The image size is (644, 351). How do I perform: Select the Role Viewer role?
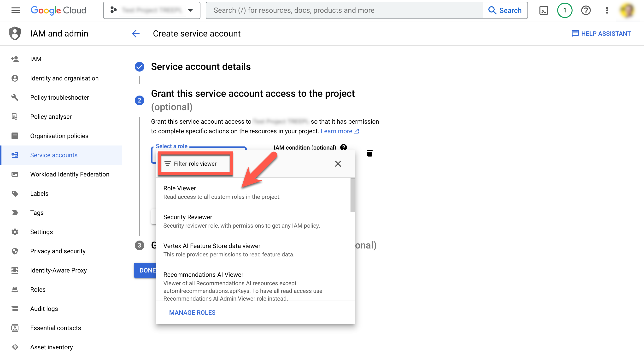pyautogui.click(x=253, y=192)
